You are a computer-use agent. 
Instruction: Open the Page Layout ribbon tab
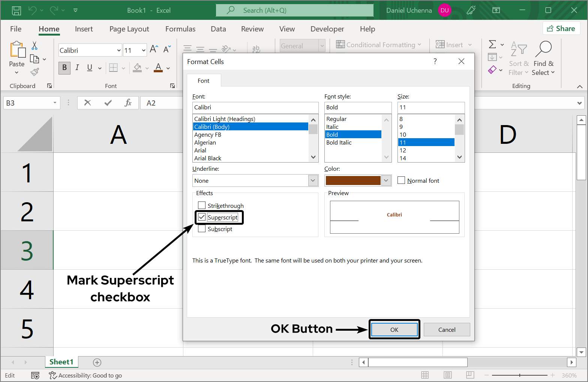click(x=129, y=29)
